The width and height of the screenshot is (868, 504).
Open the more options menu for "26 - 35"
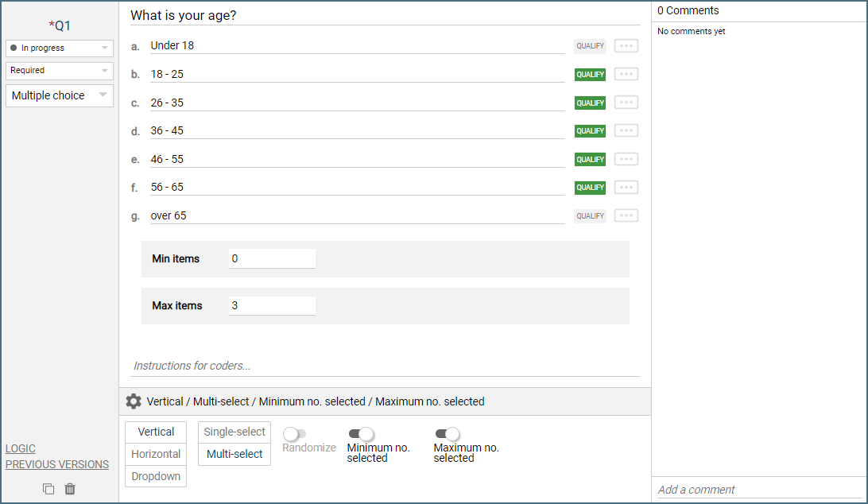pos(626,103)
